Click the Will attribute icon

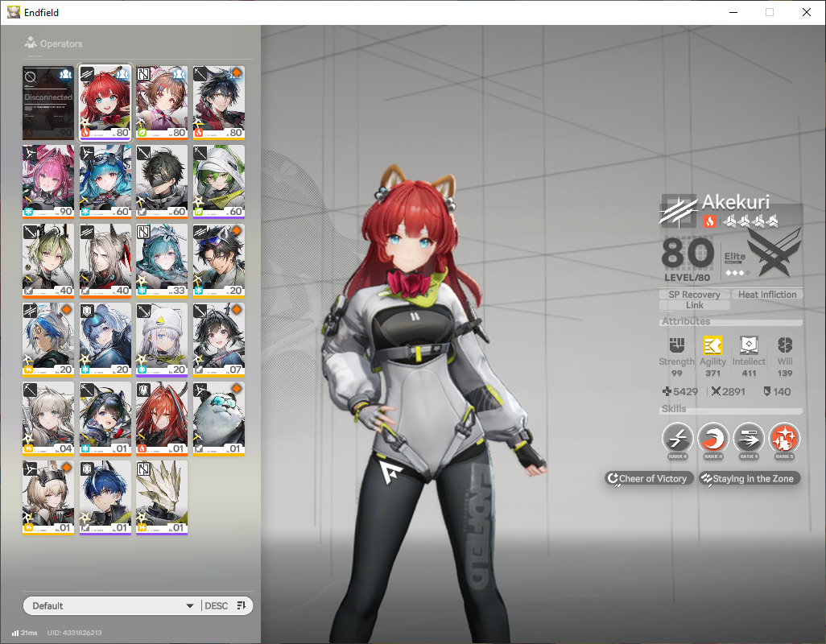pos(785,345)
